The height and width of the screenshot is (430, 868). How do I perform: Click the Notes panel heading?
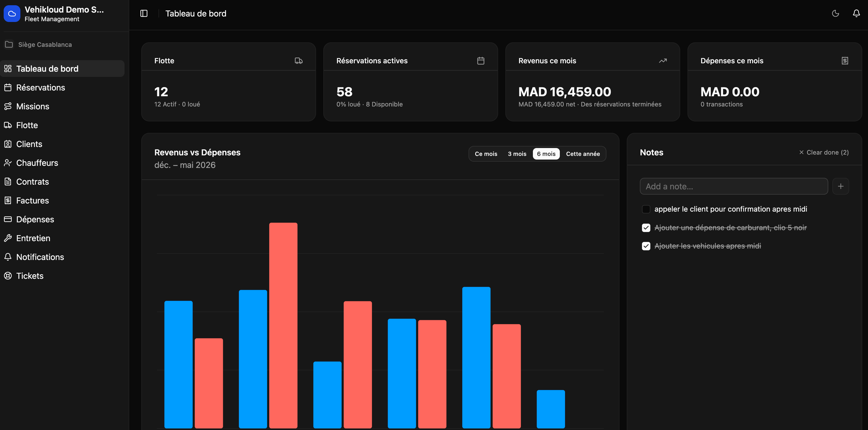[651, 153]
